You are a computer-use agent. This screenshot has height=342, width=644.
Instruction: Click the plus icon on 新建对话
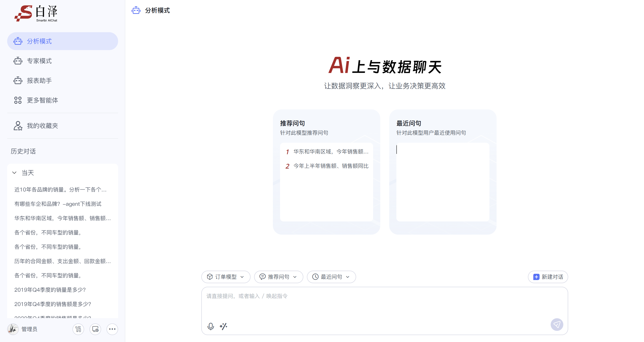(x=536, y=277)
